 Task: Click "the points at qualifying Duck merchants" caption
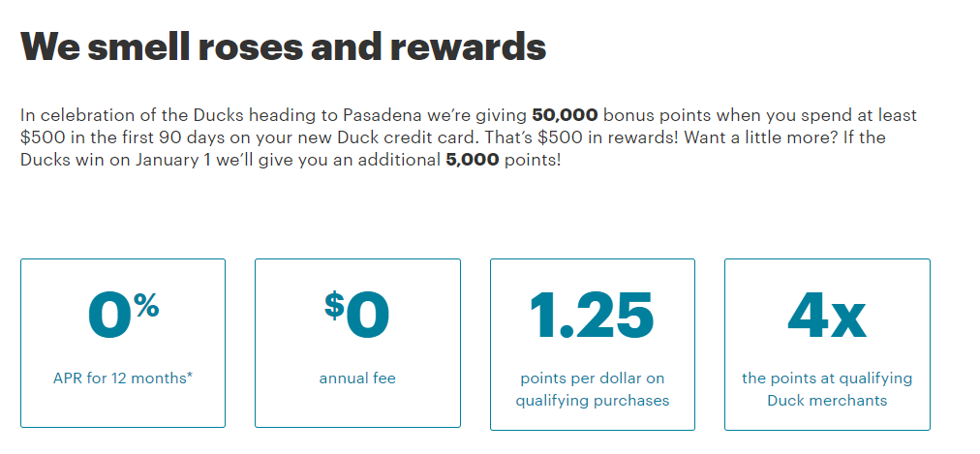tap(827, 389)
